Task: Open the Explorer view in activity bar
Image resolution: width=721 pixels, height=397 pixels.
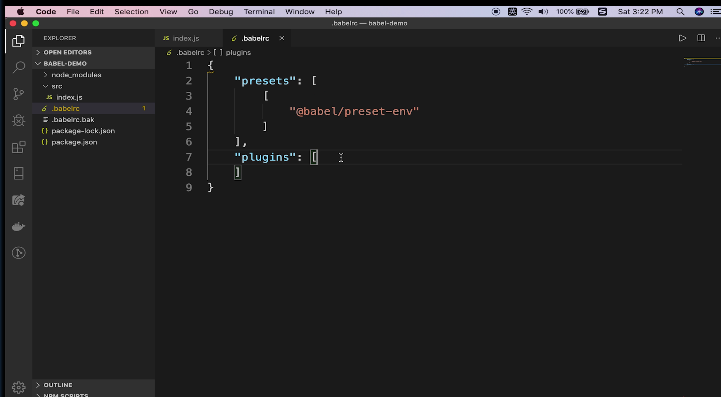Action: [18, 41]
